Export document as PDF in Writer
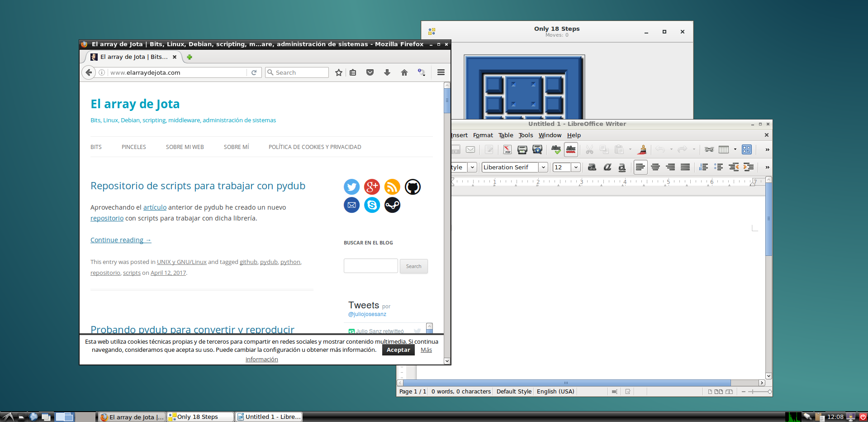 coord(508,149)
